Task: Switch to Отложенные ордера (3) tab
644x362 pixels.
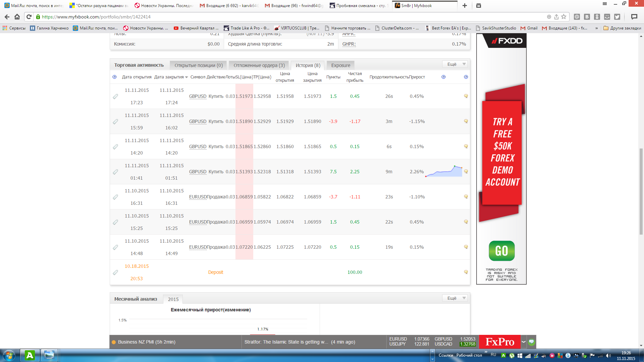Action: (259, 65)
